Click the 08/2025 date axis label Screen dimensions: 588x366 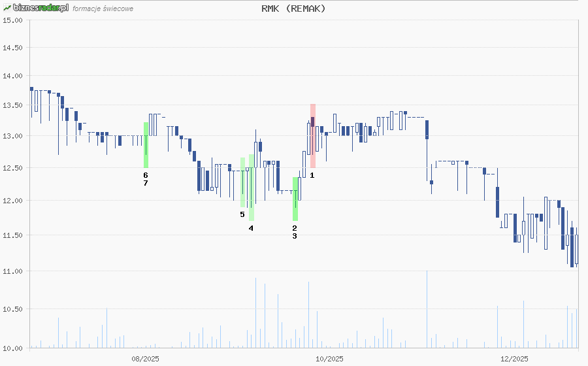[x=146, y=358]
